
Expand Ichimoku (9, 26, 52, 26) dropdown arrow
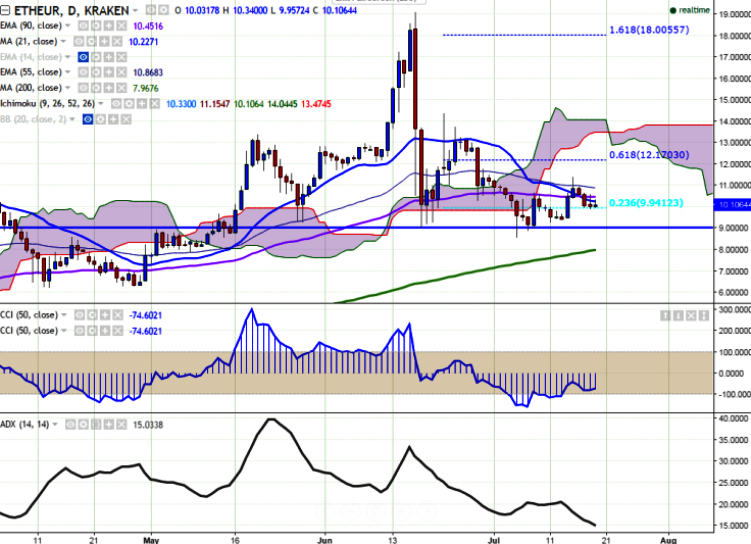click(x=101, y=104)
